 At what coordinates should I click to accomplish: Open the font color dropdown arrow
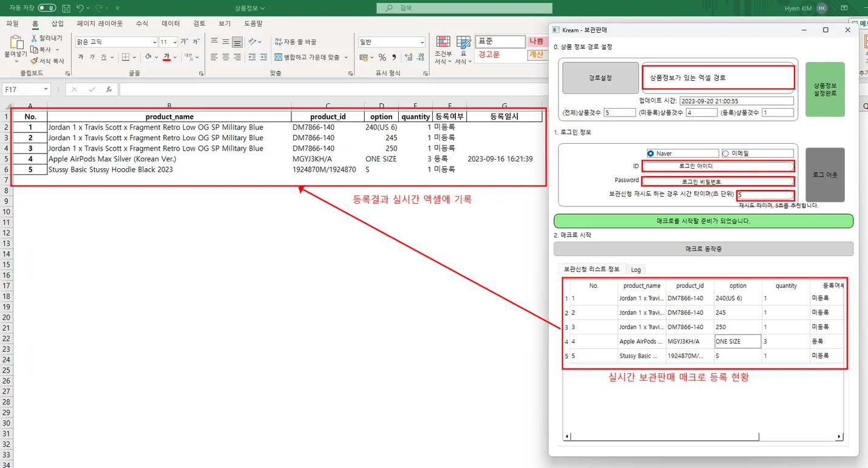click(x=175, y=57)
